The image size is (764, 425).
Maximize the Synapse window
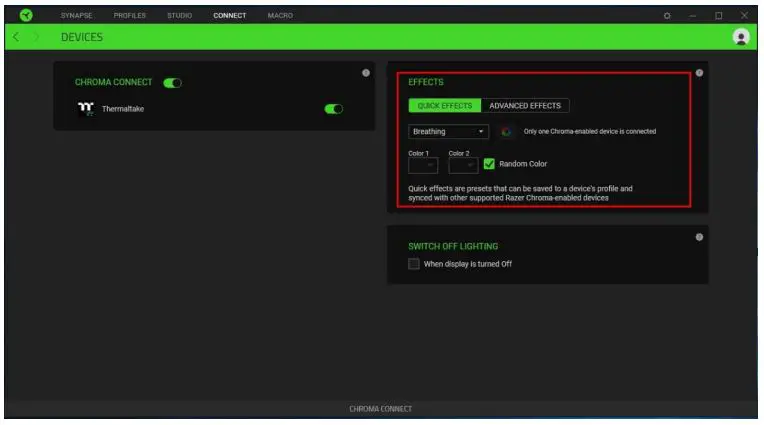pos(718,16)
